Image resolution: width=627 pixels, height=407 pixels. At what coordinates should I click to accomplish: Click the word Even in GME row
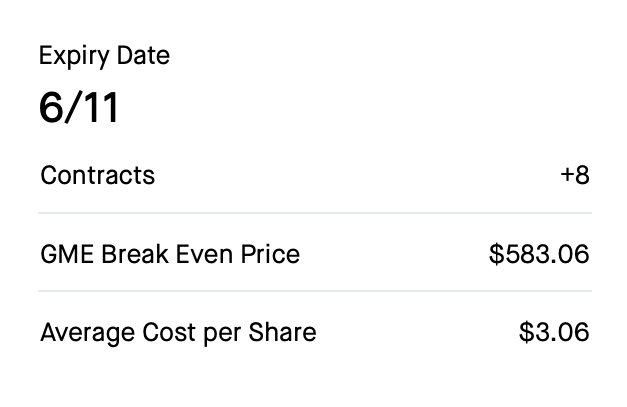pyautogui.click(x=204, y=254)
